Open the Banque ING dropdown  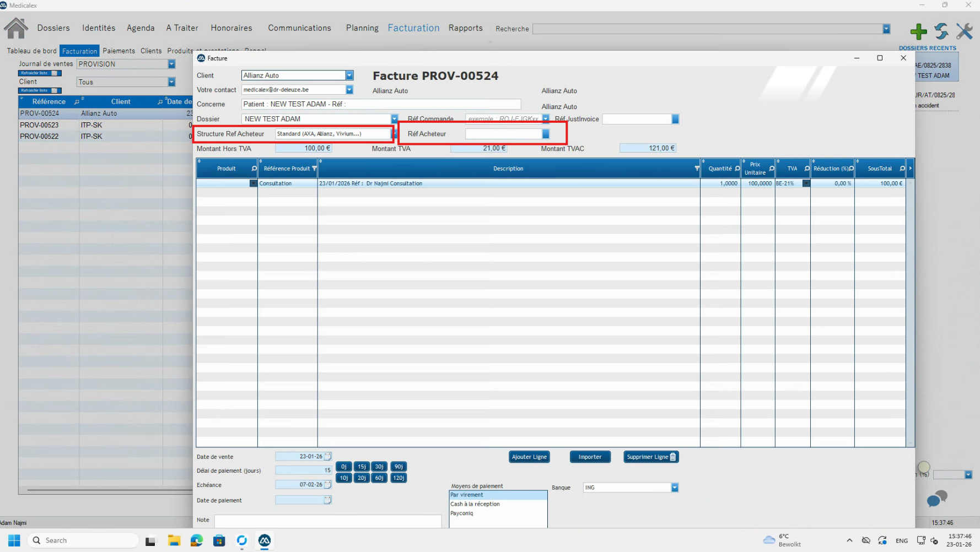pos(675,488)
